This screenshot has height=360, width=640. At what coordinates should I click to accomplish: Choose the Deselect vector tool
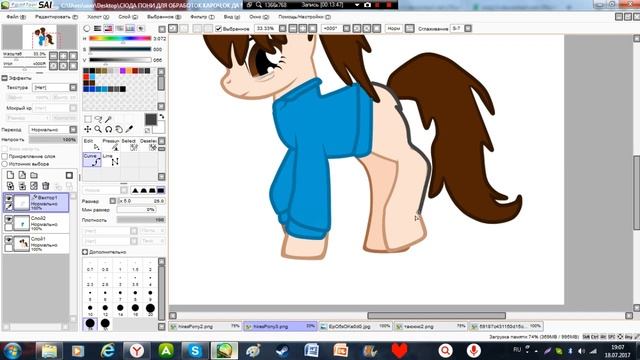point(149,144)
